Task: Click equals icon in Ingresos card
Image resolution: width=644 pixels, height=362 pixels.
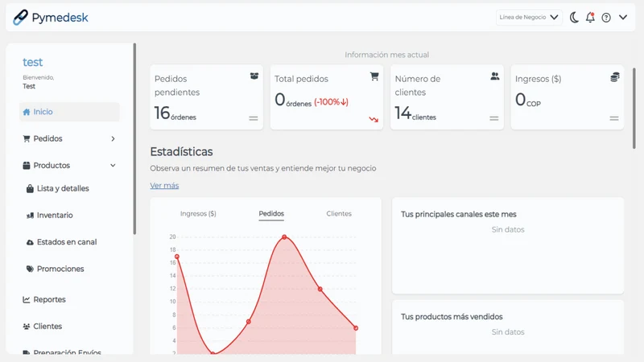Action: (614, 118)
